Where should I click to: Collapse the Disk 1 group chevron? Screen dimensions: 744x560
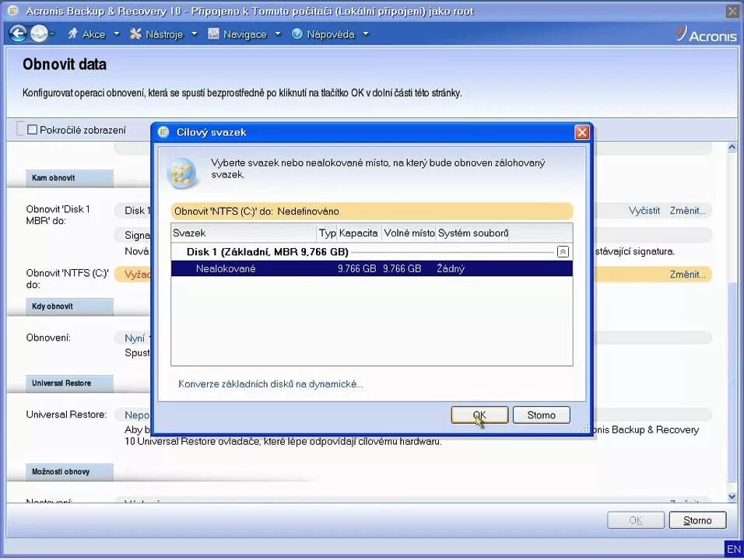click(x=563, y=252)
